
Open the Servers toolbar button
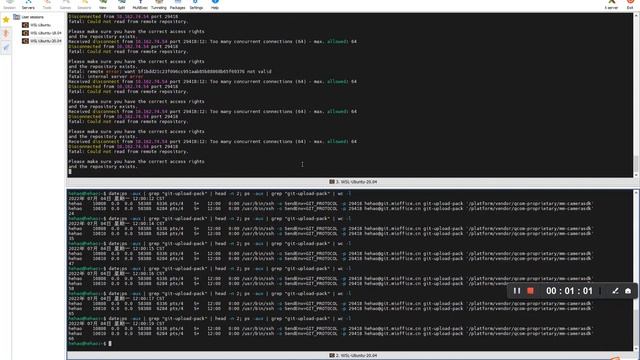point(28,4)
